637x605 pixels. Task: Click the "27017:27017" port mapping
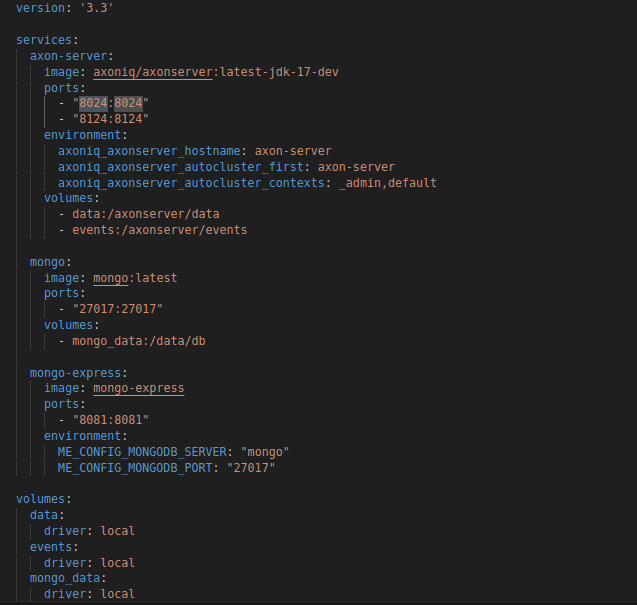117,309
